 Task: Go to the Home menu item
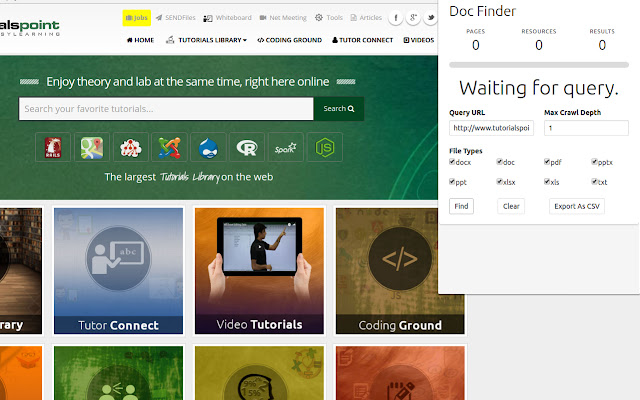click(140, 40)
